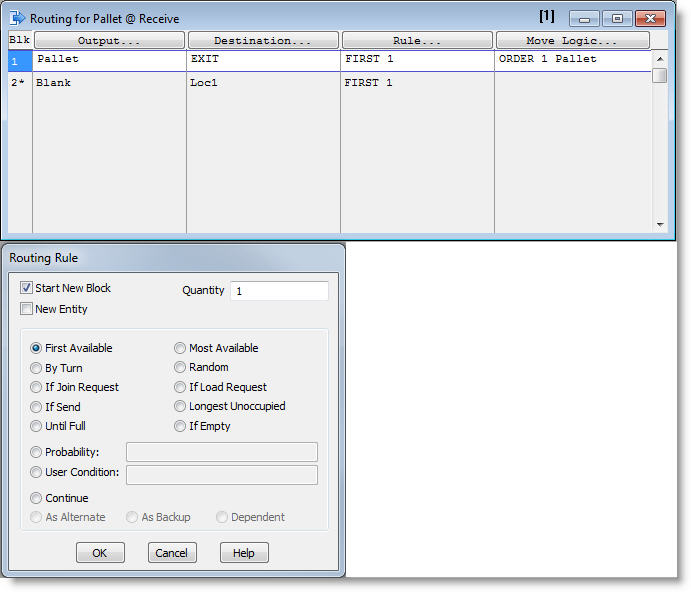Click the Quantity input field
The height and width of the screenshot is (592, 691).
click(x=279, y=291)
